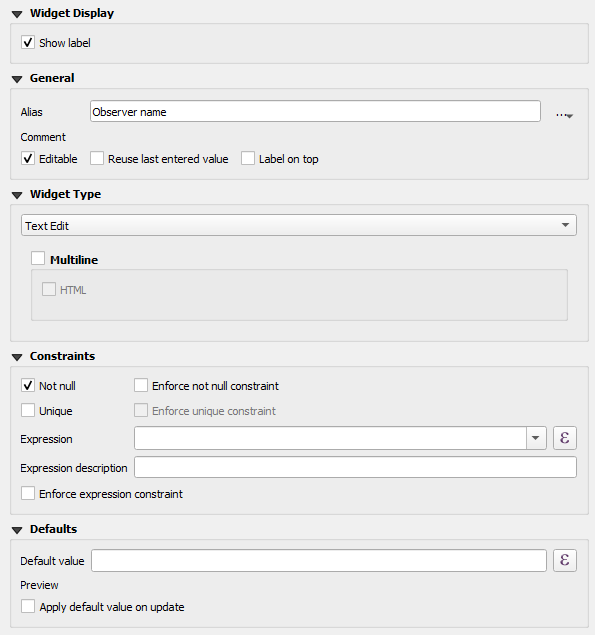This screenshot has height=635, width=595.
Task: Enable Label on top option
Action: click(x=248, y=158)
